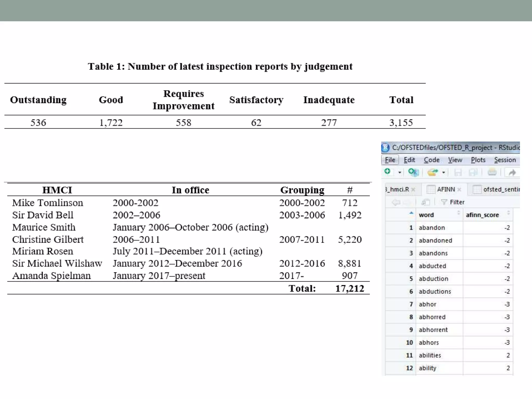Click the New File plus icon
Viewport: 532px width, 399px height.
click(x=388, y=172)
